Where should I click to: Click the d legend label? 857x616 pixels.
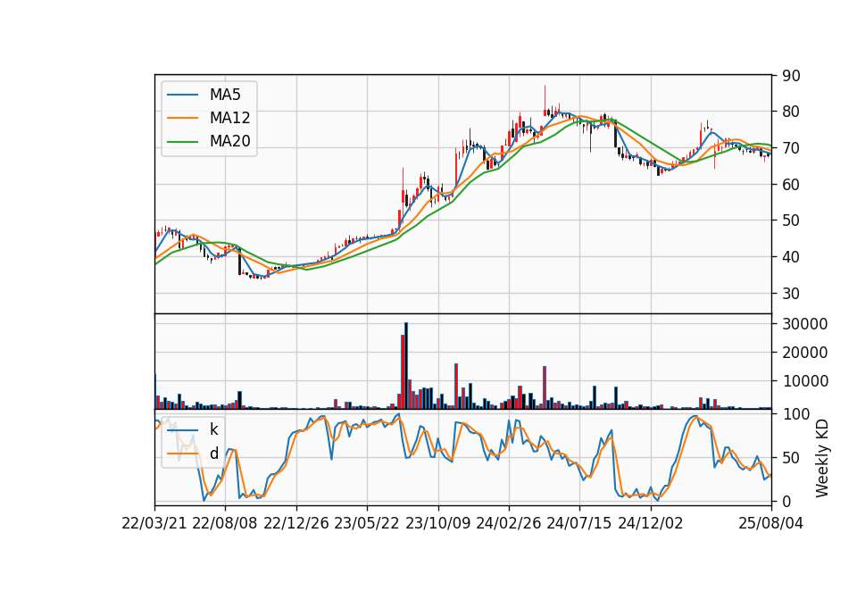213,454
